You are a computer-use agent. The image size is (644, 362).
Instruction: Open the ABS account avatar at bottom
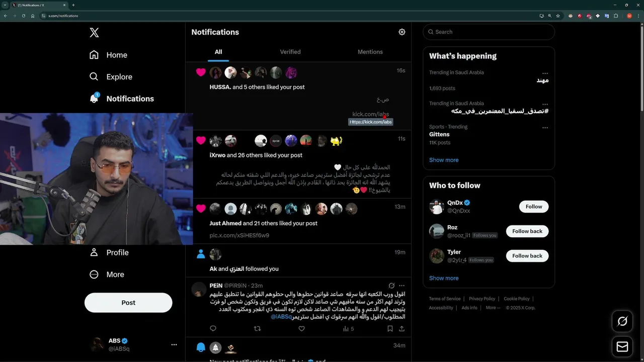(97, 344)
